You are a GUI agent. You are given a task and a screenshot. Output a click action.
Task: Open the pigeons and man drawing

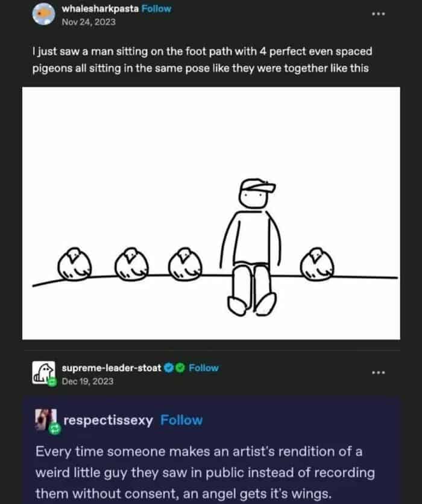[211, 213]
